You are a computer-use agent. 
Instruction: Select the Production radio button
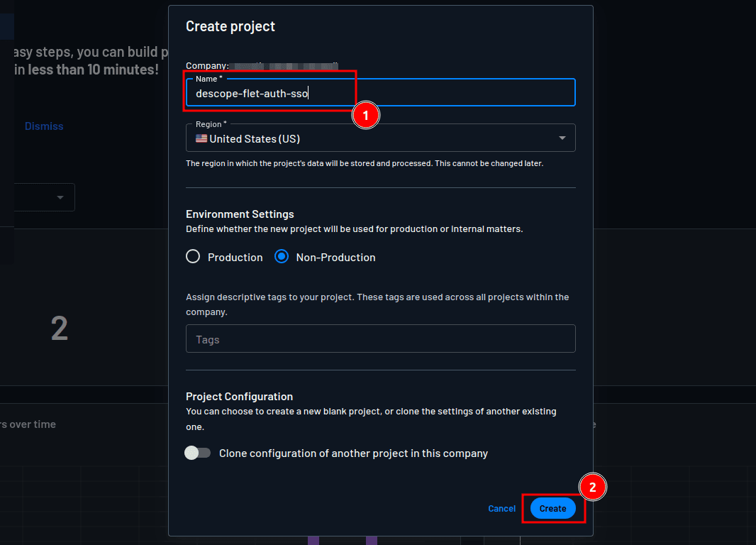click(x=193, y=257)
